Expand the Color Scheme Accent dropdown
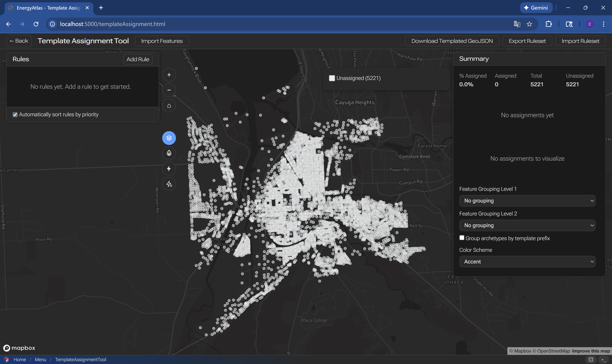Image resolution: width=612 pixels, height=364 pixels. (527, 262)
